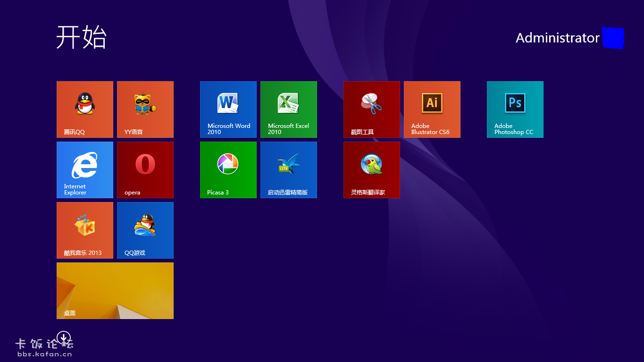This screenshot has width=644, height=362.
Task: Open the Microsoft Excel 2010 tile
Action: point(289,109)
